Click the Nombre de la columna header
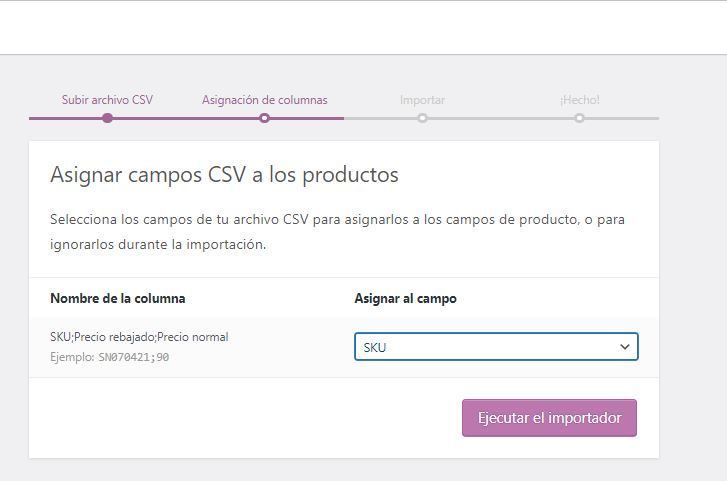 point(118,298)
